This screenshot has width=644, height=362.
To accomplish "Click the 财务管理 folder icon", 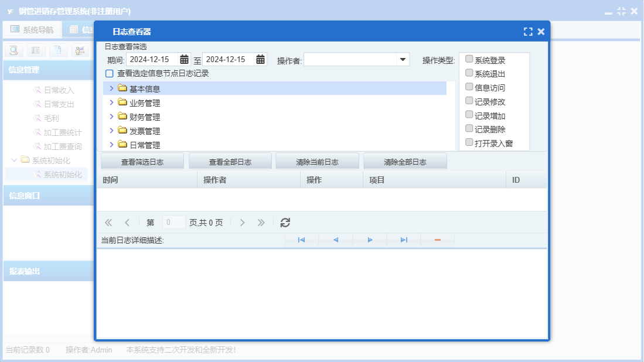I will (x=122, y=116).
